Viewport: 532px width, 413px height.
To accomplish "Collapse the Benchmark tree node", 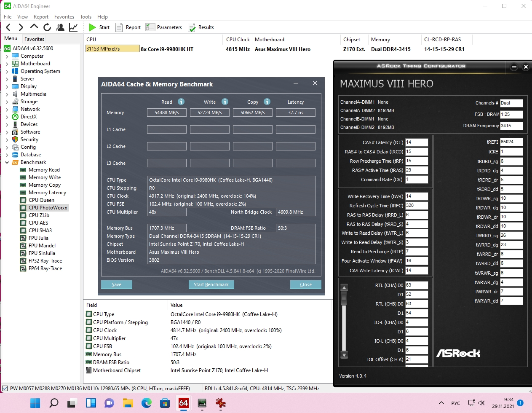I will [x=7, y=162].
